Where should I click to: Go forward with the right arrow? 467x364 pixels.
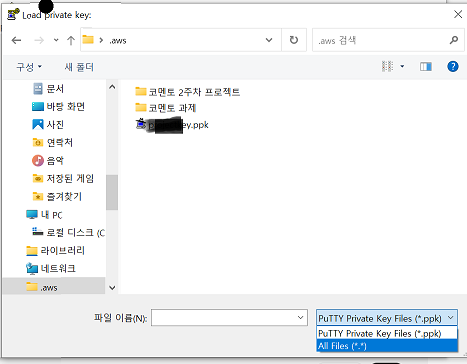pos(39,41)
